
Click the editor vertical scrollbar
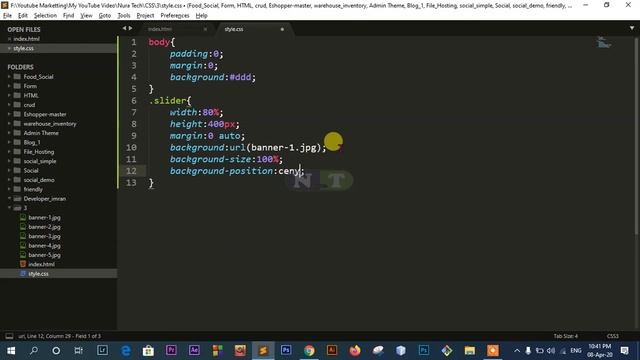click(x=637, y=135)
